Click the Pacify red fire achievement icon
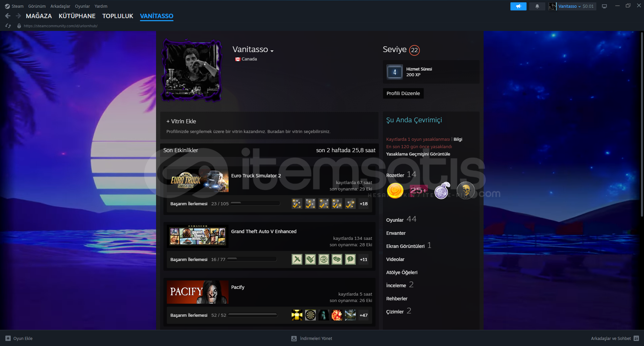The image size is (644, 346). pyautogui.click(x=337, y=315)
